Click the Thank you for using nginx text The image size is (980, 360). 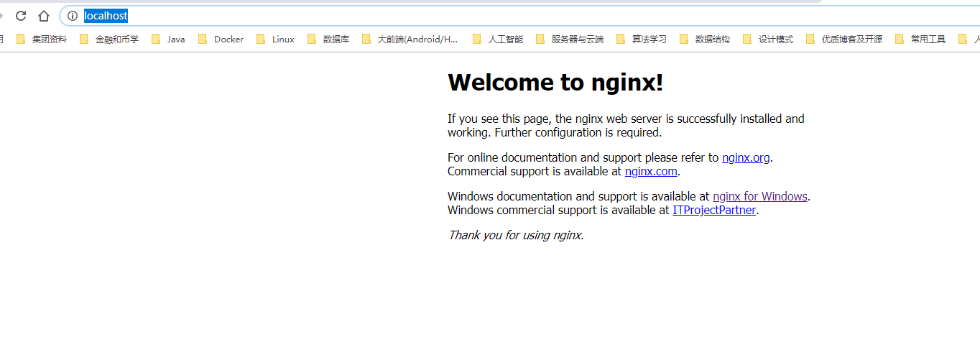tap(516, 235)
